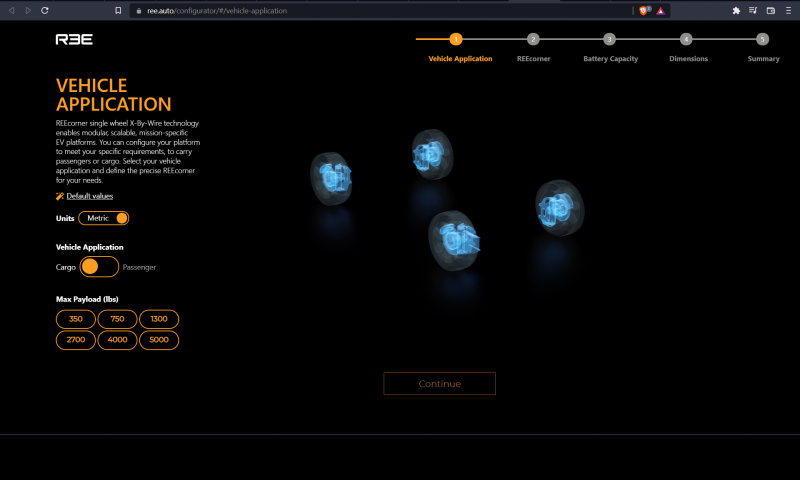Choose the 5000 max payload option
Image resolution: width=800 pixels, height=480 pixels.
point(159,340)
